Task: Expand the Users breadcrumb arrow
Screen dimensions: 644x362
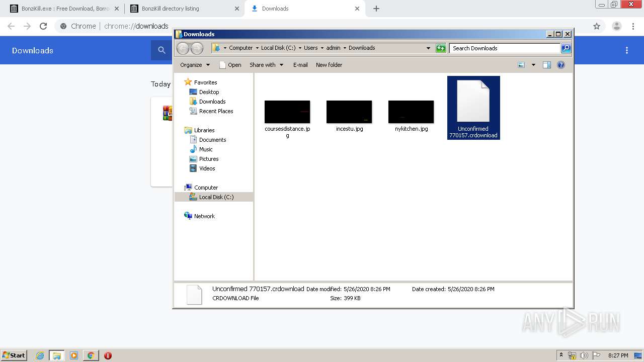Action: click(322, 48)
